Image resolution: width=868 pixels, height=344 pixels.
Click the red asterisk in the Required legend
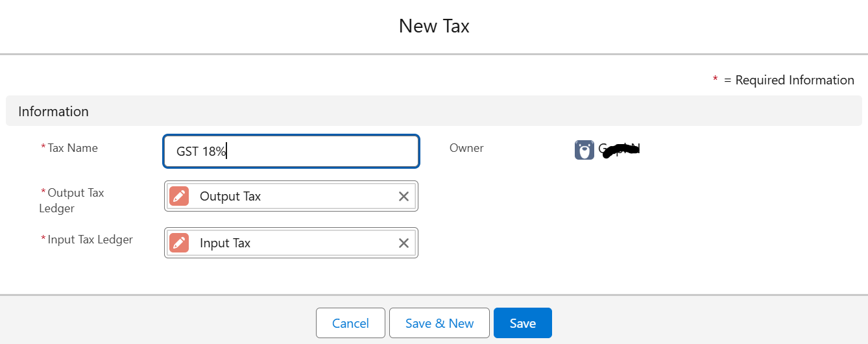coord(715,79)
